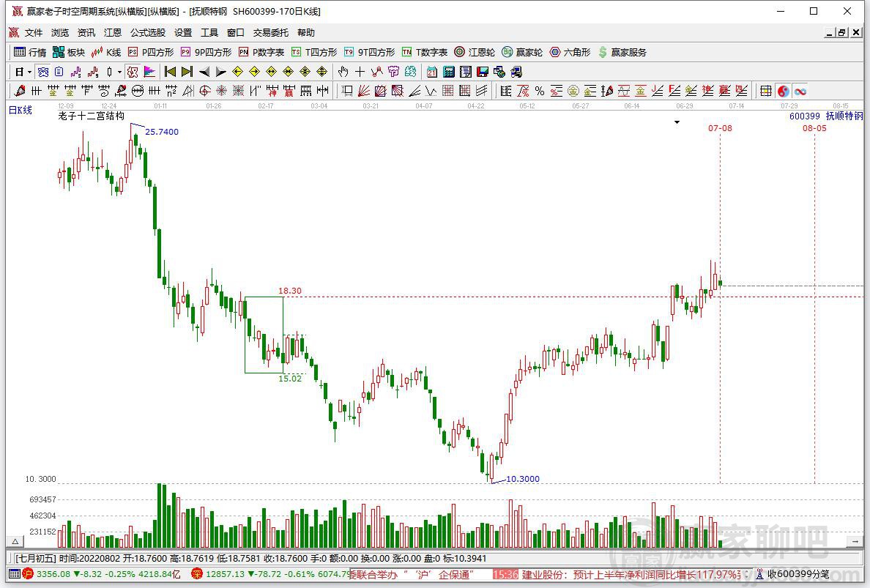Click the 600399 抚顺特钢 stock label
This screenshot has width=870, height=588.
(826, 116)
